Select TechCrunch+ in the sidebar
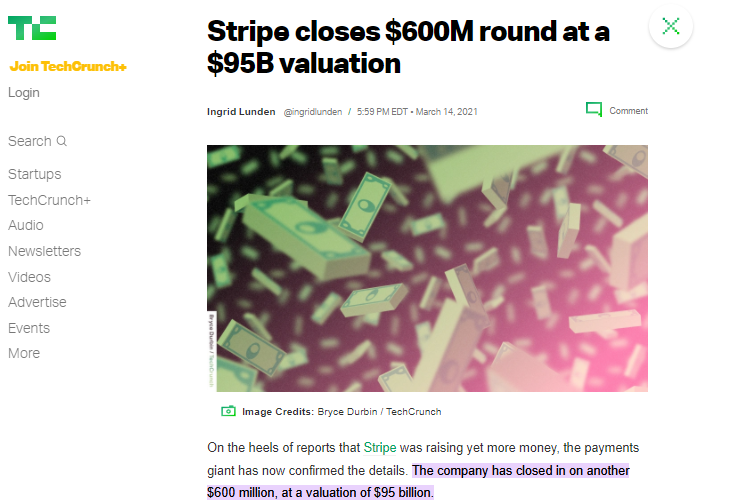Viewport: 743px width, 504px height. coord(49,200)
